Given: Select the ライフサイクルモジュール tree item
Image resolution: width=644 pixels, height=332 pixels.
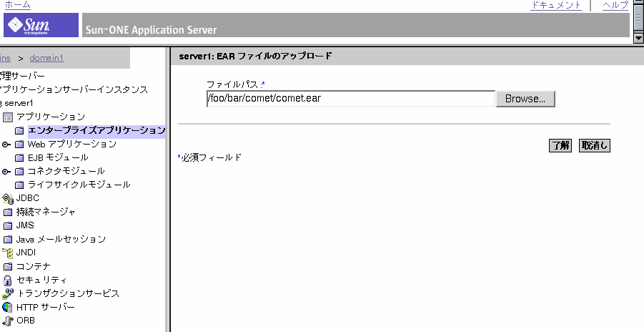Looking at the screenshot, I should pyautogui.click(x=79, y=185).
